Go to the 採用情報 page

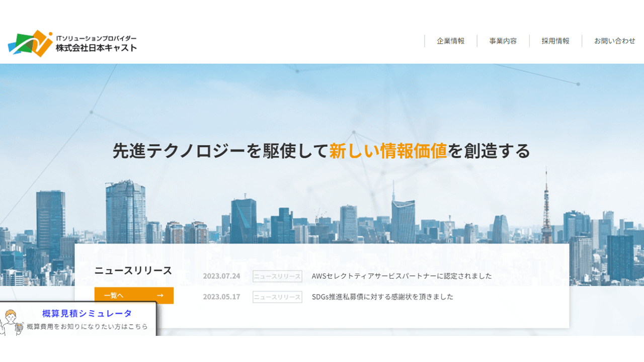555,41
